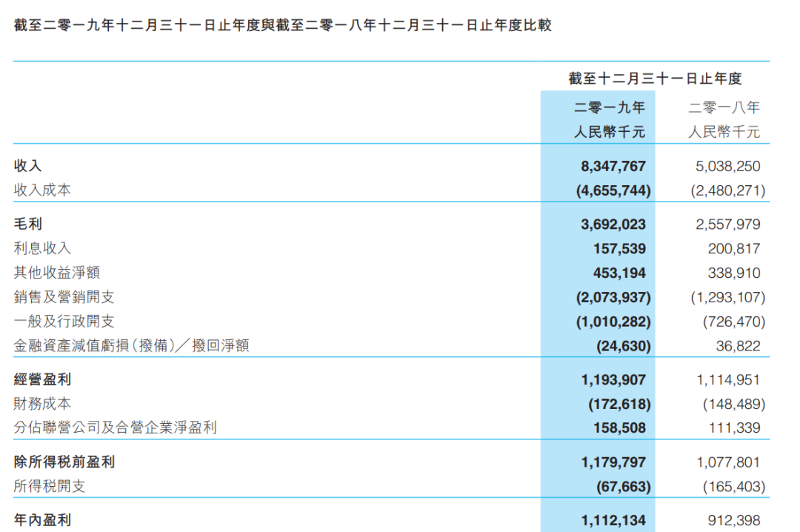Select annual profit value 912,398
Viewport: 800px width, 532px height.
733,520
